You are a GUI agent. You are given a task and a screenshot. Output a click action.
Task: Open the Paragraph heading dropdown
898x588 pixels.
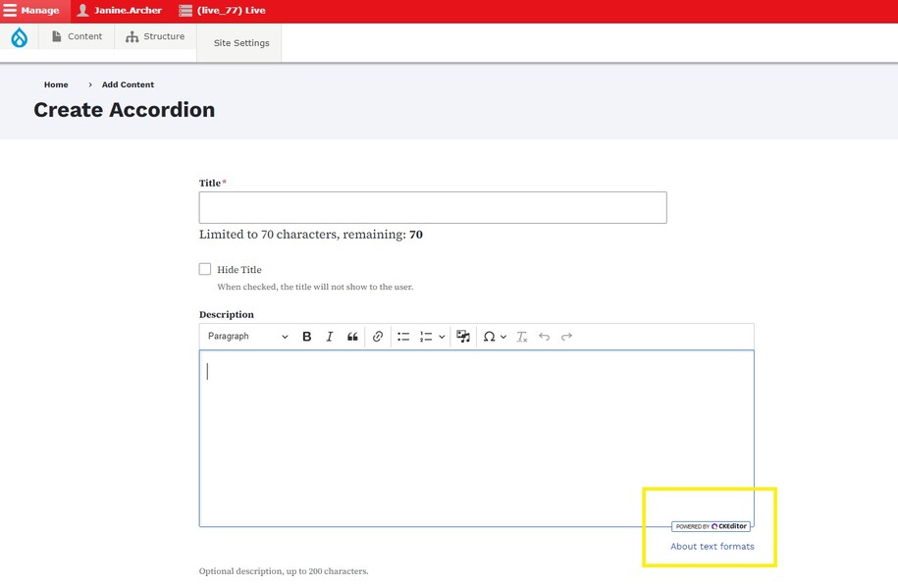coord(247,337)
